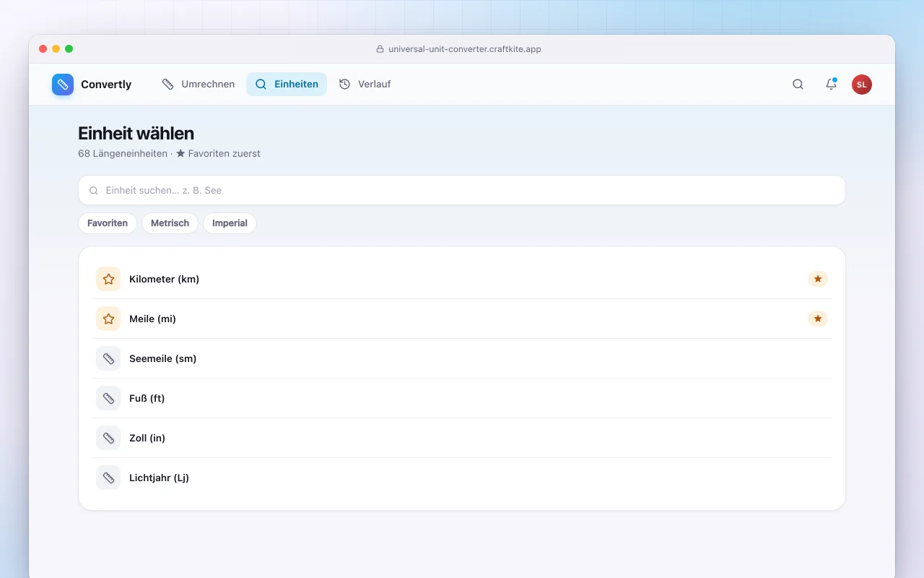Click the star icon beside Meile (mi)
The height and width of the screenshot is (578, 924).
point(108,319)
